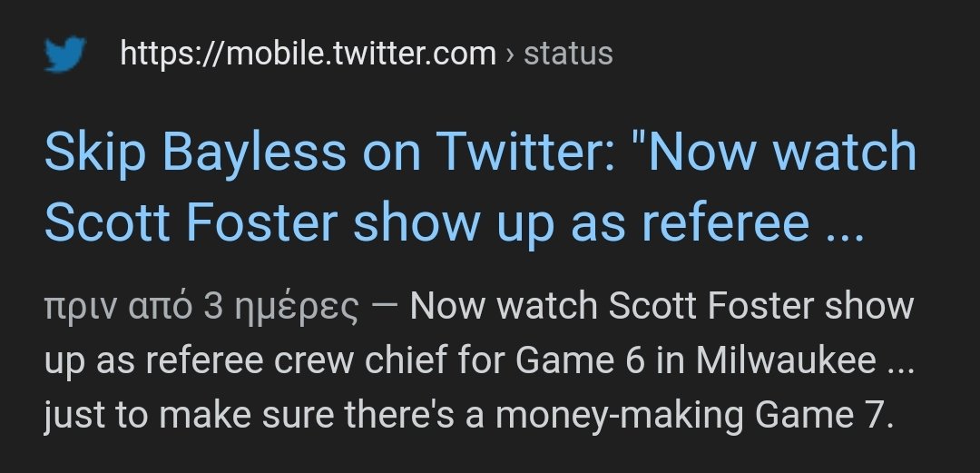The width and height of the screenshot is (980, 473).
Task: Click the em dash after the date
Action: (x=385, y=307)
